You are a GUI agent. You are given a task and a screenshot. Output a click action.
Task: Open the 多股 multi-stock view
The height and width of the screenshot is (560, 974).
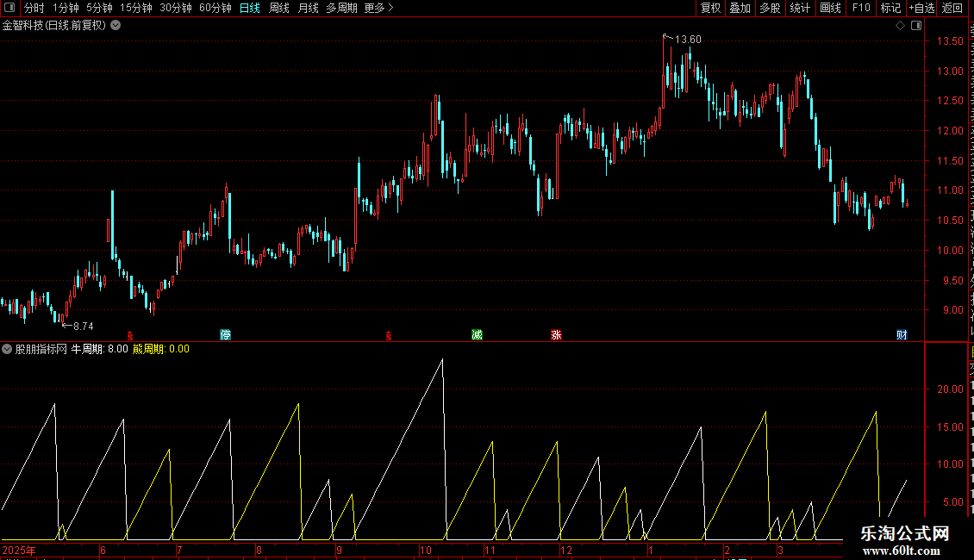(x=770, y=8)
